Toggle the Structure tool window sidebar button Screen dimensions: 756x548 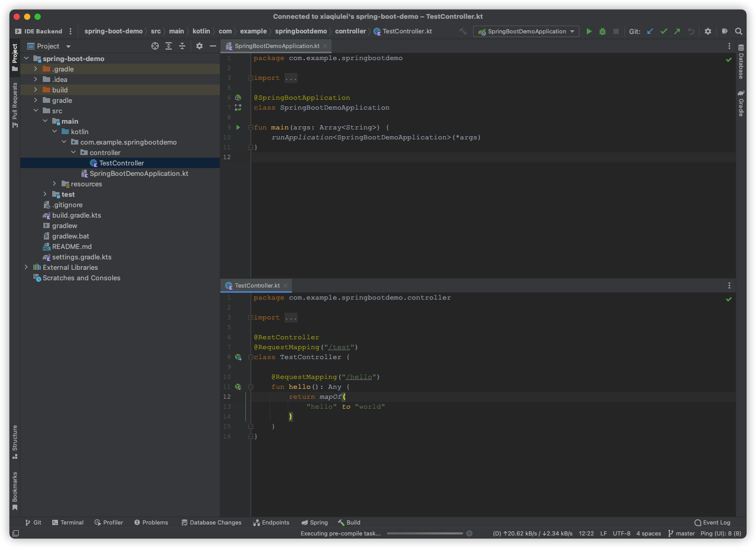click(x=15, y=442)
